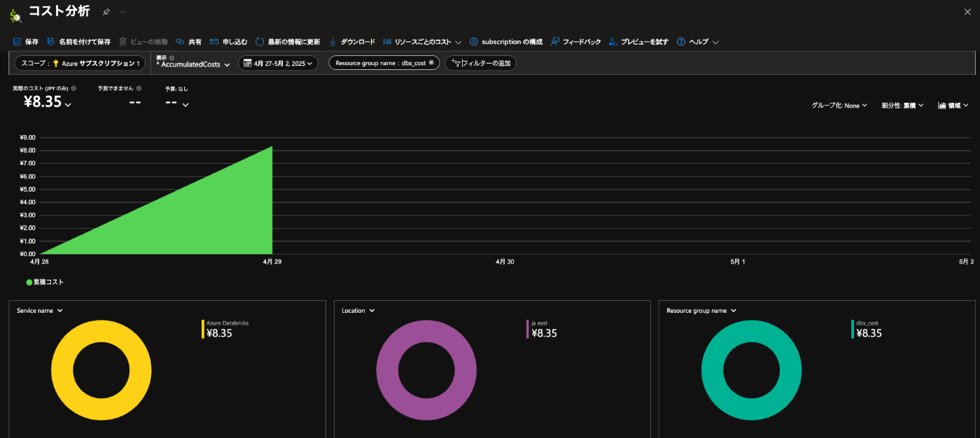Expand the ¥8.35 actual cost chevron
This screenshot has width=980, height=438.
point(68,105)
